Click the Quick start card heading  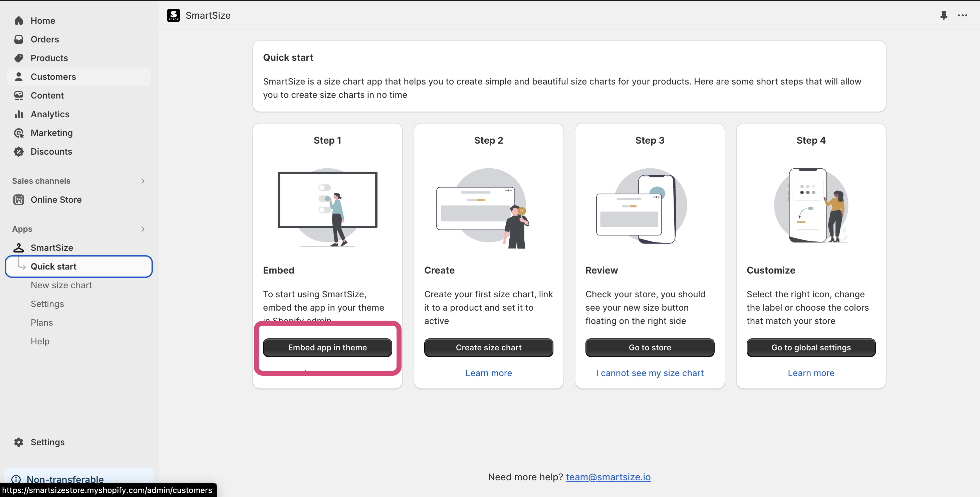click(288, 57)
